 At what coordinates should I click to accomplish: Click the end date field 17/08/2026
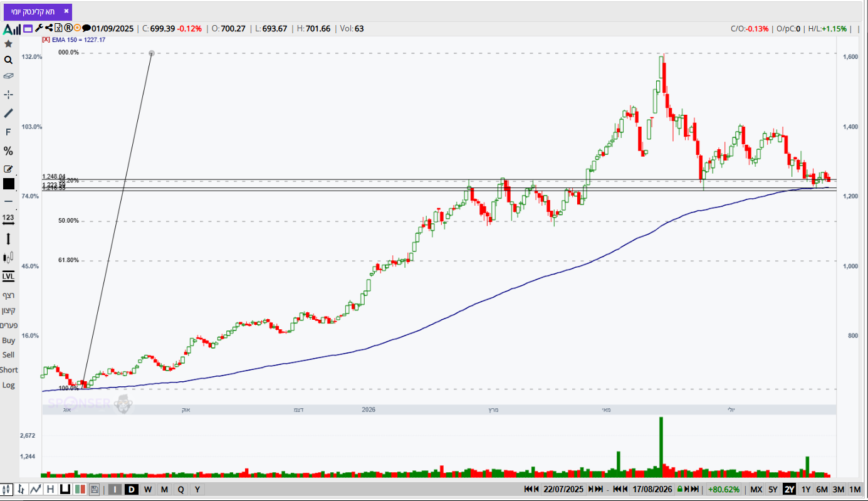point(652,489)
